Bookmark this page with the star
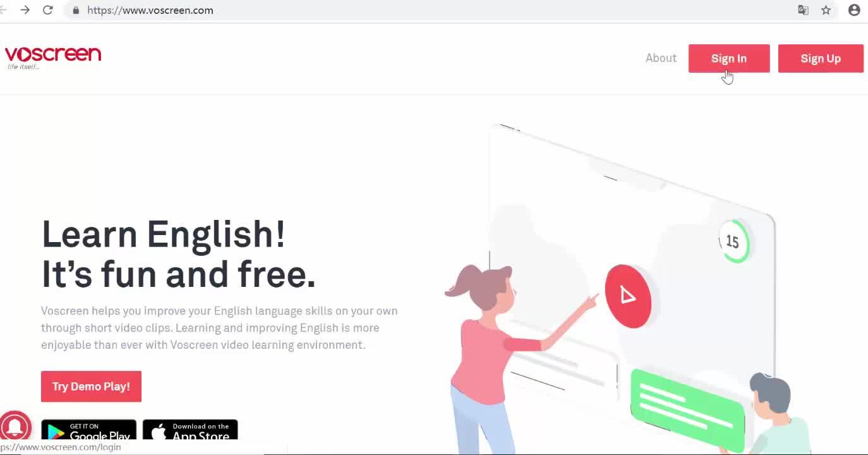Viewport: 868px width, 455px height. point(826,10)
